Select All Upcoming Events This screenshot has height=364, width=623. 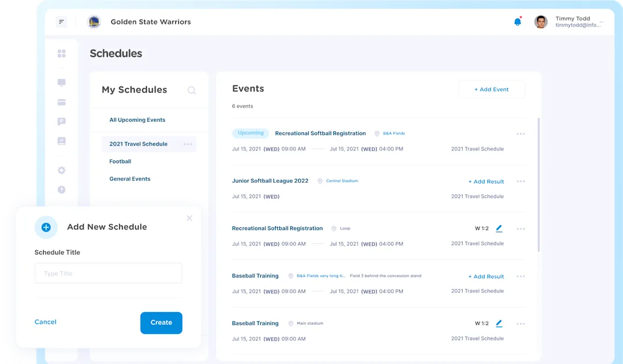click(x=137, y=119)
